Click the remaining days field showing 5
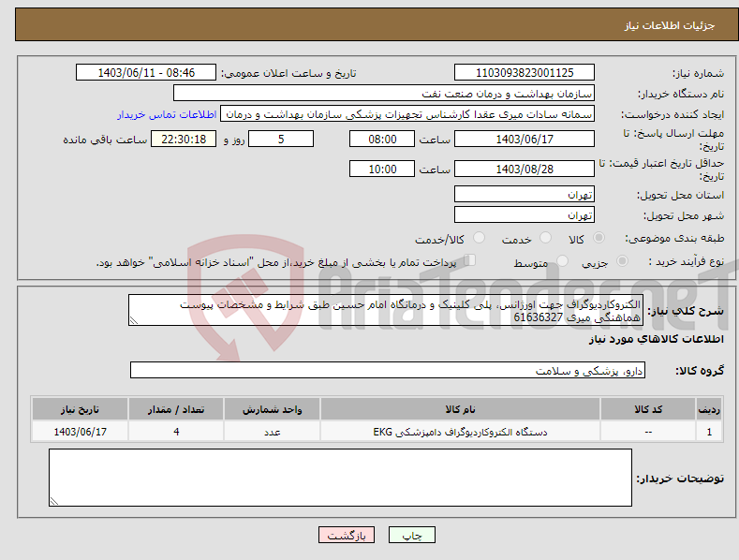 click(x=281, y=139)
